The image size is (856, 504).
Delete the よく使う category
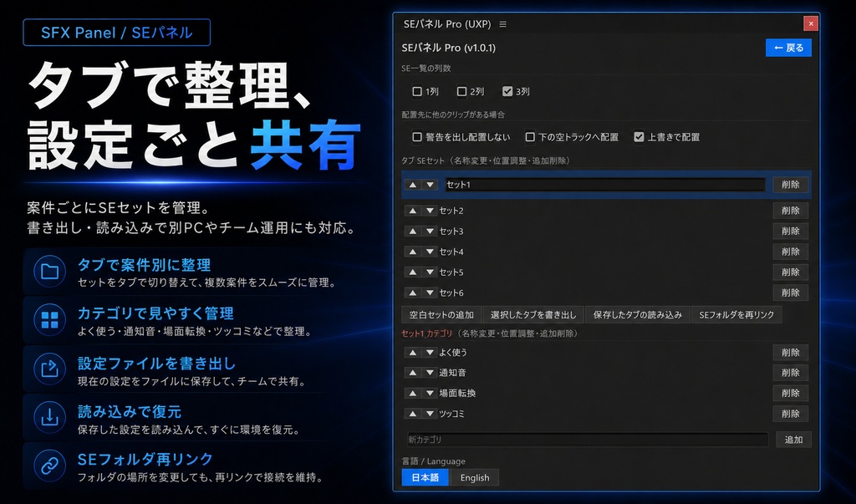[x=791, y=353]
